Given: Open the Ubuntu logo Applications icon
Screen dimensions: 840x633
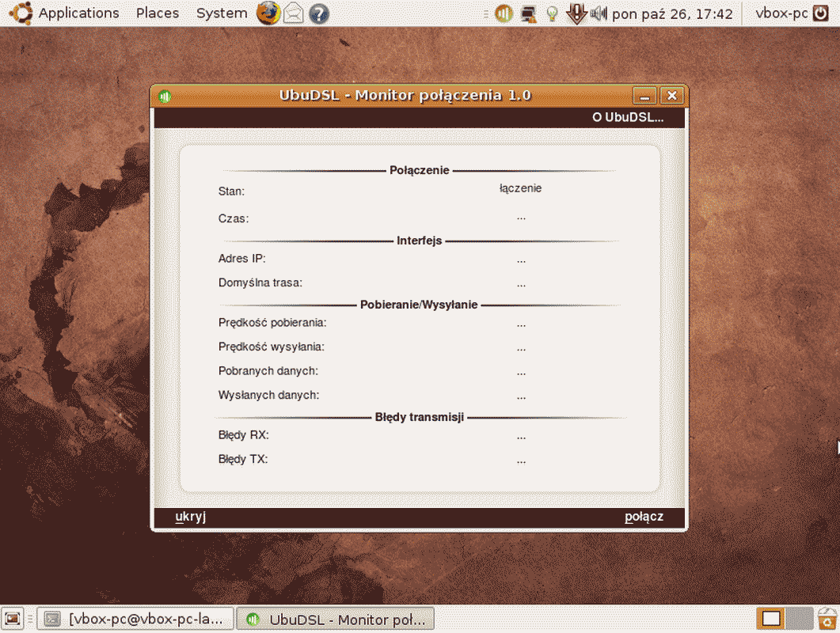Looking at the screenshot, I should click(x=21, y=13).
